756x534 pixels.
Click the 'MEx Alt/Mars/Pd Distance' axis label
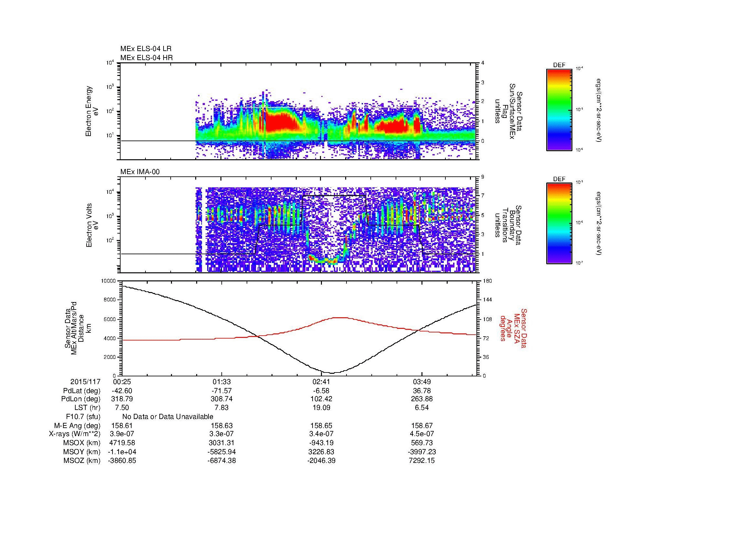click(77, 328)
